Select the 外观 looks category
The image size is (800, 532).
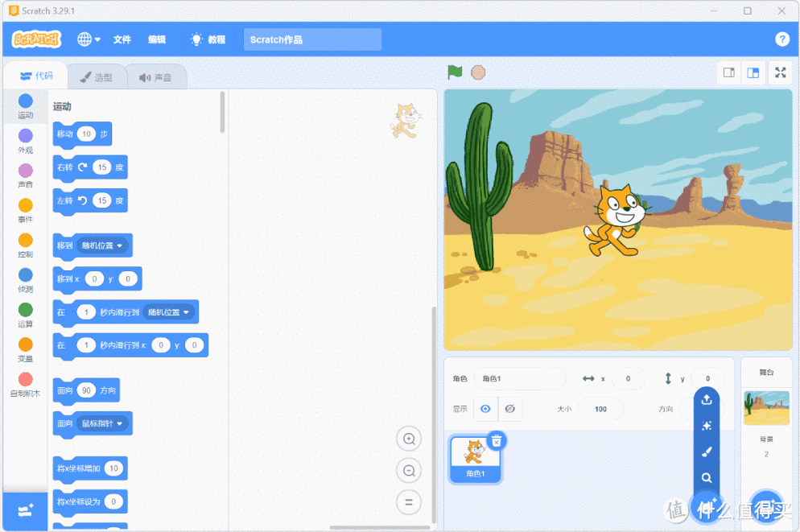25,141
